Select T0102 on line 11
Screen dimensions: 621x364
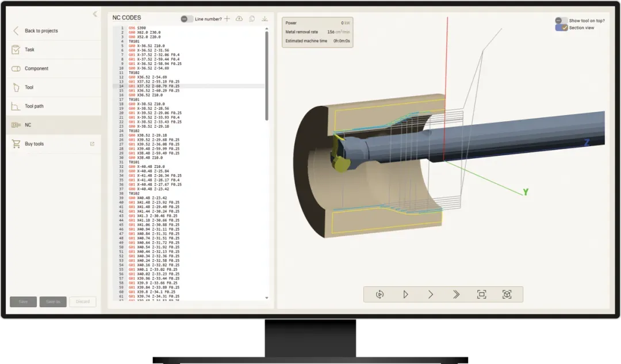click(x=134, y=72)
